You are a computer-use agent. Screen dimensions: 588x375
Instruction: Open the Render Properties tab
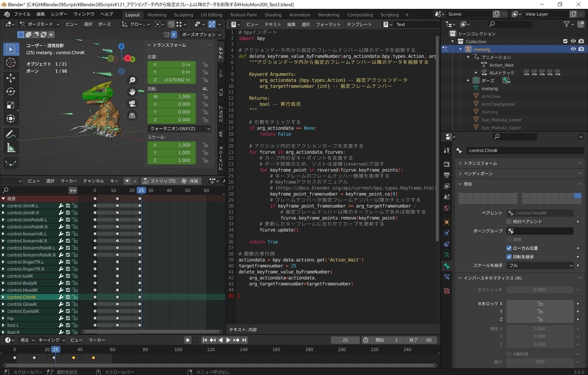(x=446, y=163)
